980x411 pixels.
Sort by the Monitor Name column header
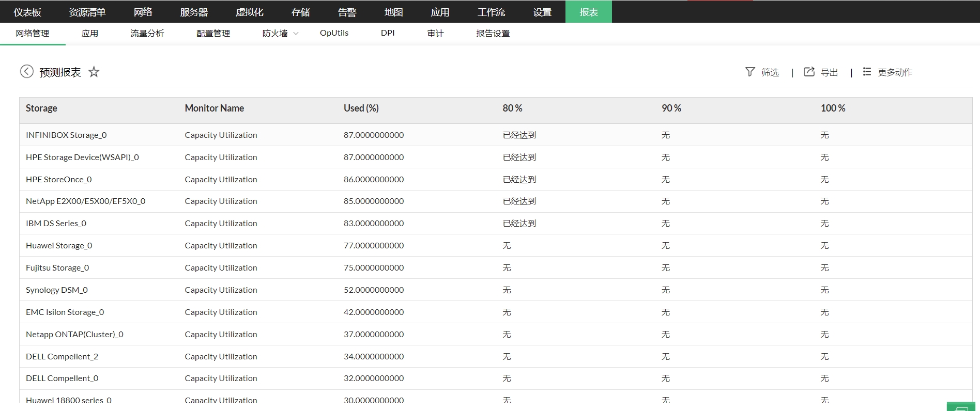click(215, 108)
